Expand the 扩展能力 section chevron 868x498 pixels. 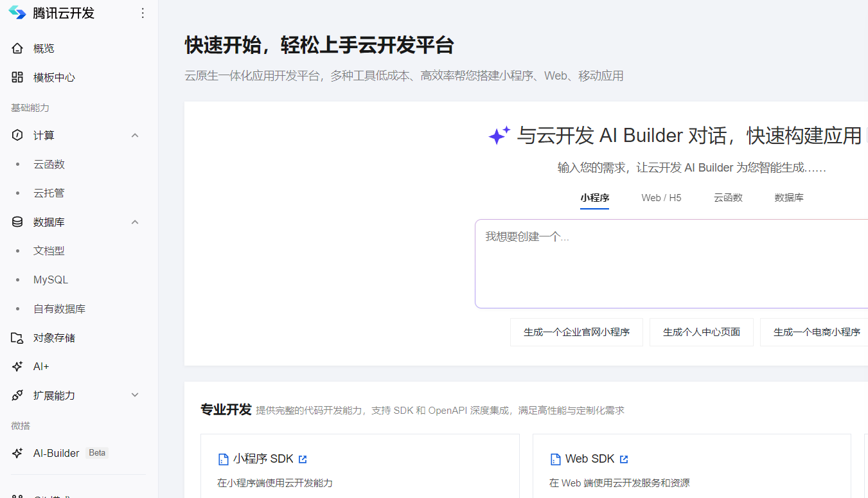pos(135,395)
